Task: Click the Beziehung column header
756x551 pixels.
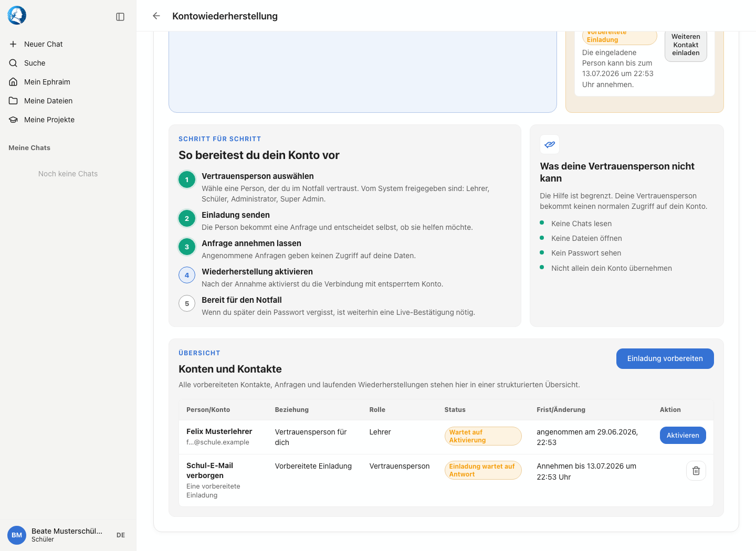Action: pyautogui.click(x=291, y=410)
